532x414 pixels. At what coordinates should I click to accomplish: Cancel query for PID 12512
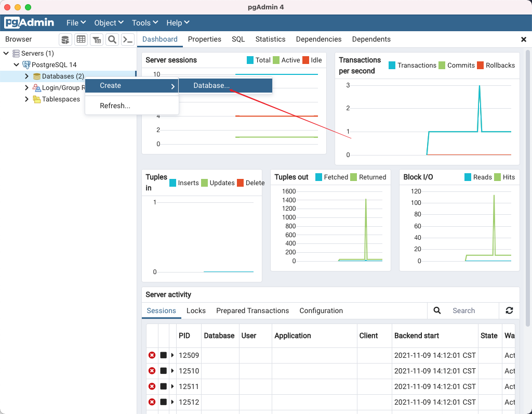(x=163, y=402)
